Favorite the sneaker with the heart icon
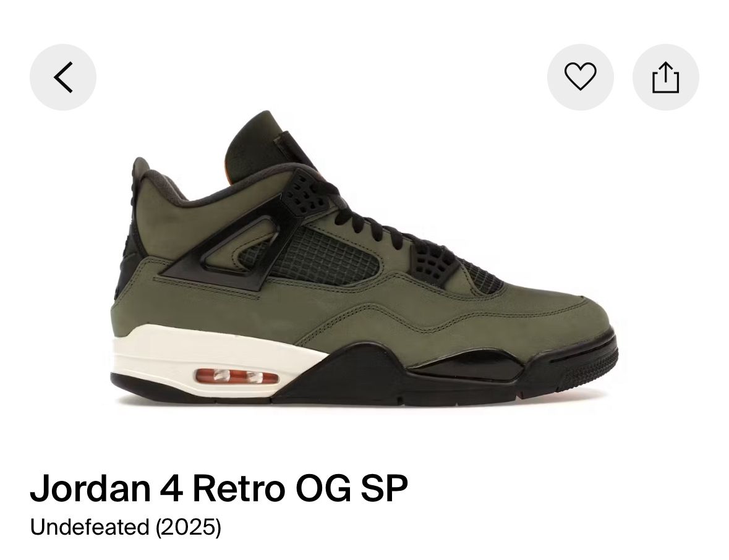The height and width of the screenshot is (560, 729). click(580, 77)
